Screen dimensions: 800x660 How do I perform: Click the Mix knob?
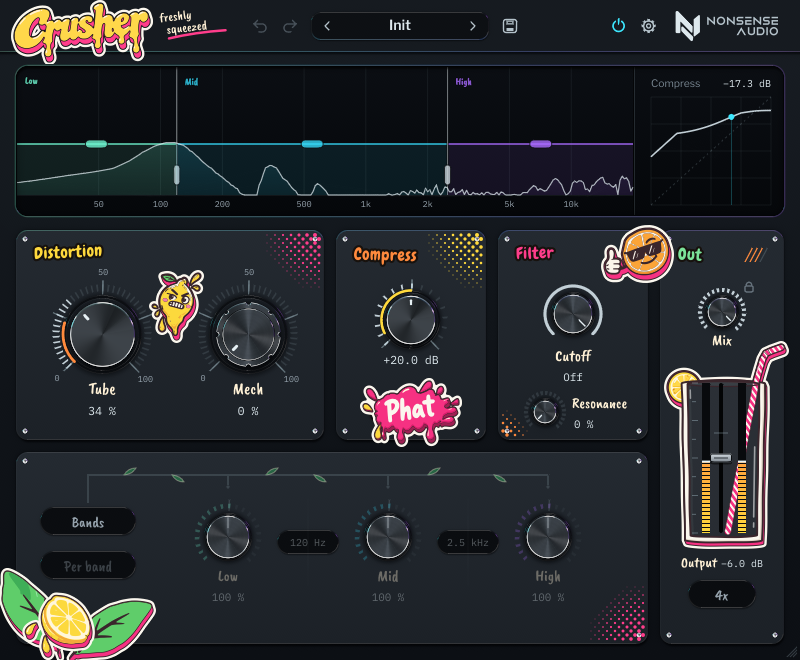tap(722, 311)
